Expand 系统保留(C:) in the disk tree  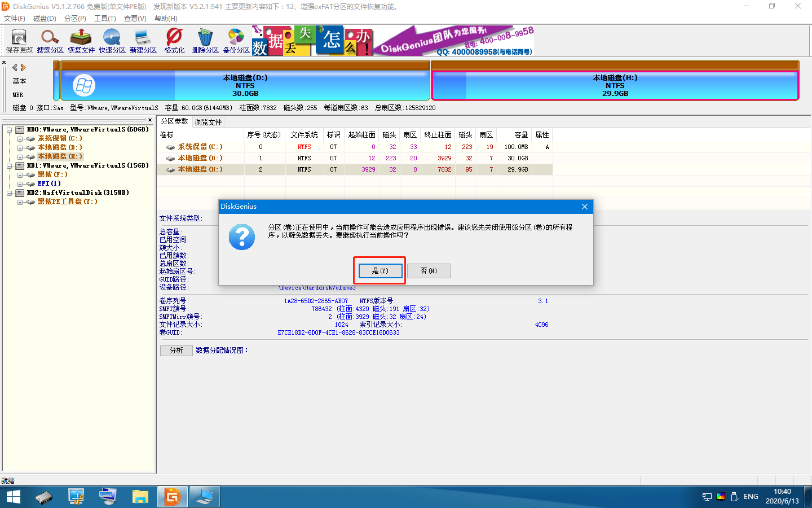[x=20, y=139]
